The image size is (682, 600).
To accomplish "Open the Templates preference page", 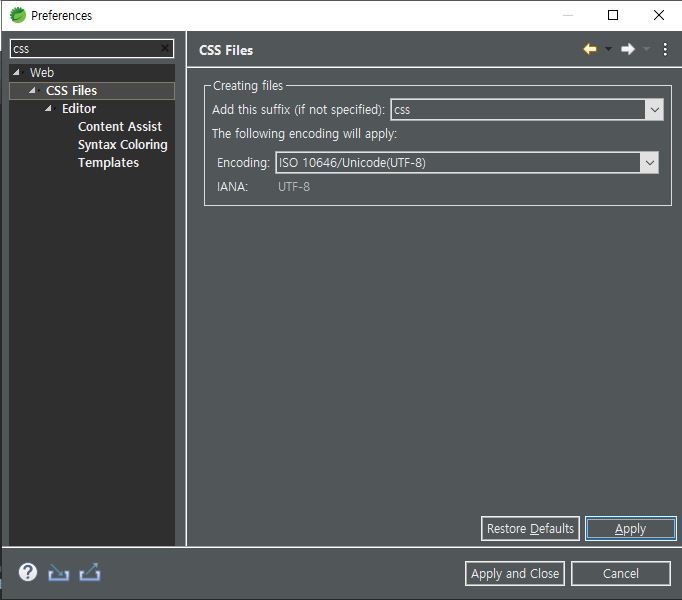I will point(108,163).
